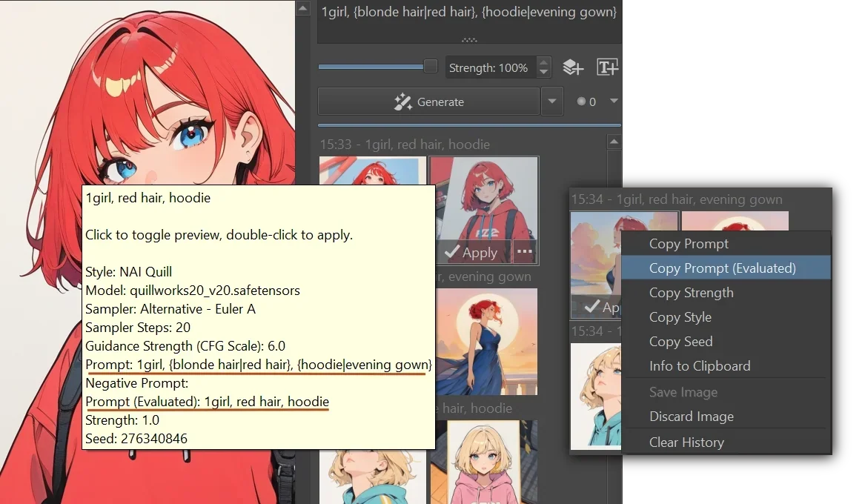Select Copy Prompt from context menu

pyautogui.click(x=689, y=244)
